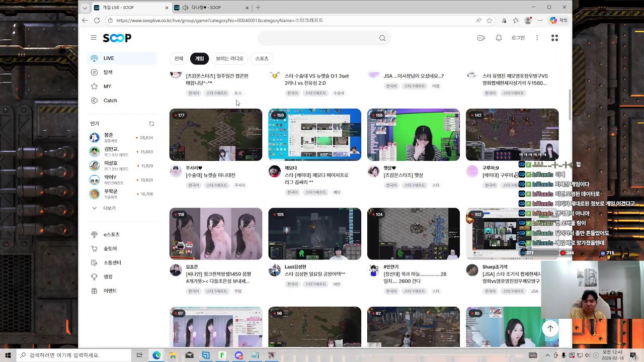Focus the SOOP search input field
The image size is (644, 362).
click(x=318, y=38)
